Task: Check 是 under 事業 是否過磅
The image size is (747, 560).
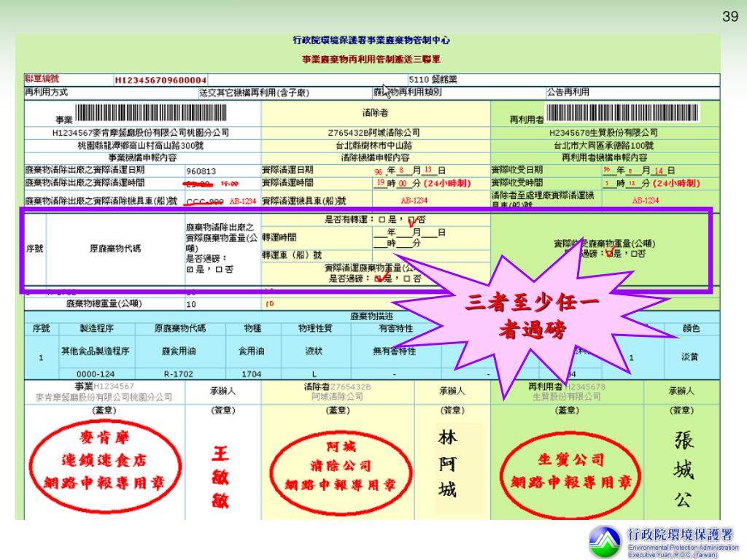Action: tap(189, 270)
